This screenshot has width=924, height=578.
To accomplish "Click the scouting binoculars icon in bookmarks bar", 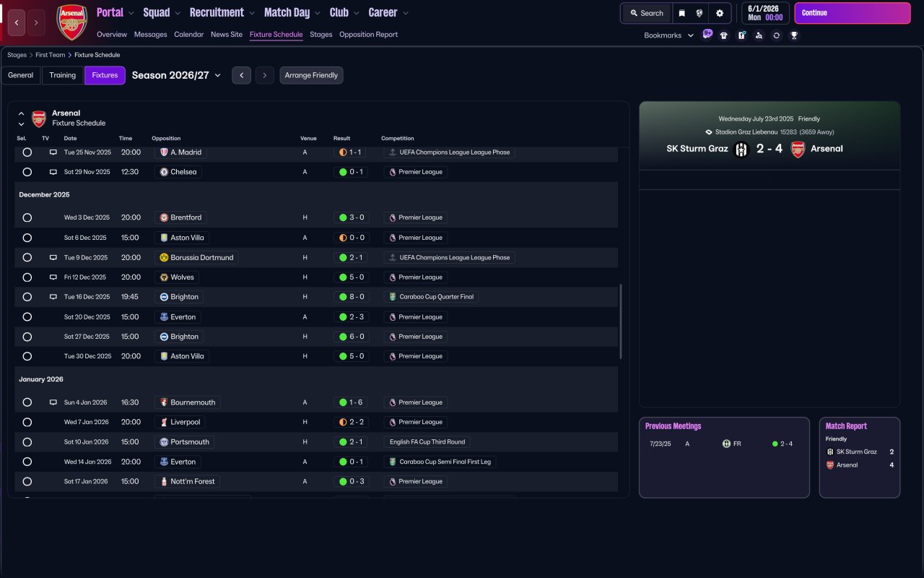I will click(x=759, y=35).
